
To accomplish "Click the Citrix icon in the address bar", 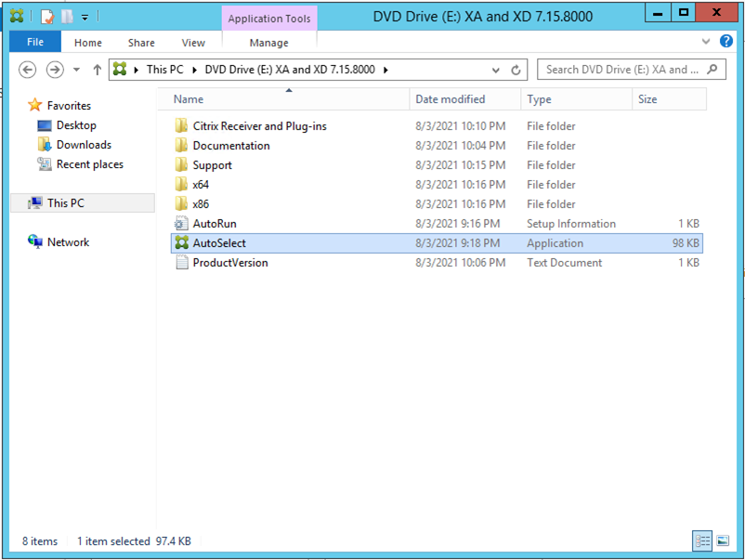I will (120, 70).
